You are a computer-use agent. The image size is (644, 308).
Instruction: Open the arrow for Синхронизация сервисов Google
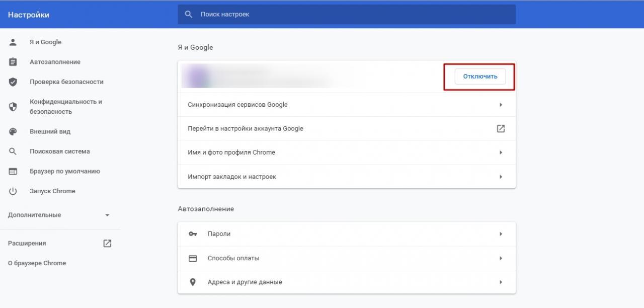501,105
